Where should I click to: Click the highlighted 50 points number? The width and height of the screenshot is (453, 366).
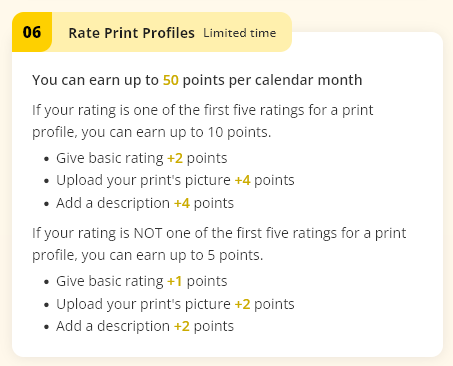[171, 80]
